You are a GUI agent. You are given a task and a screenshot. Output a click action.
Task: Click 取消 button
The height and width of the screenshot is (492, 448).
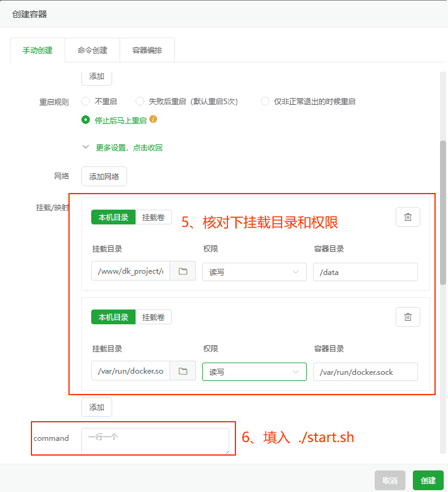[389, 480]
